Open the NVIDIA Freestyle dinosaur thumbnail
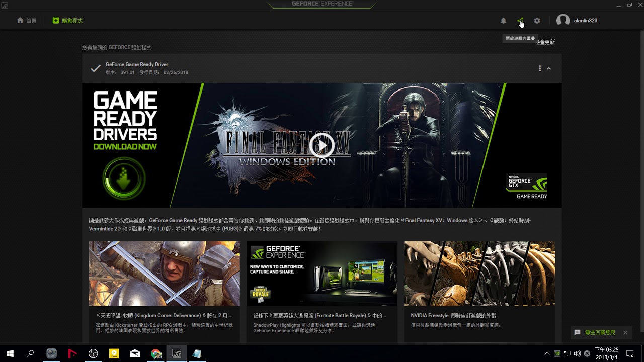Image resolution: width=644 pixels, height=362 pixels. click(x=479, y=274)
